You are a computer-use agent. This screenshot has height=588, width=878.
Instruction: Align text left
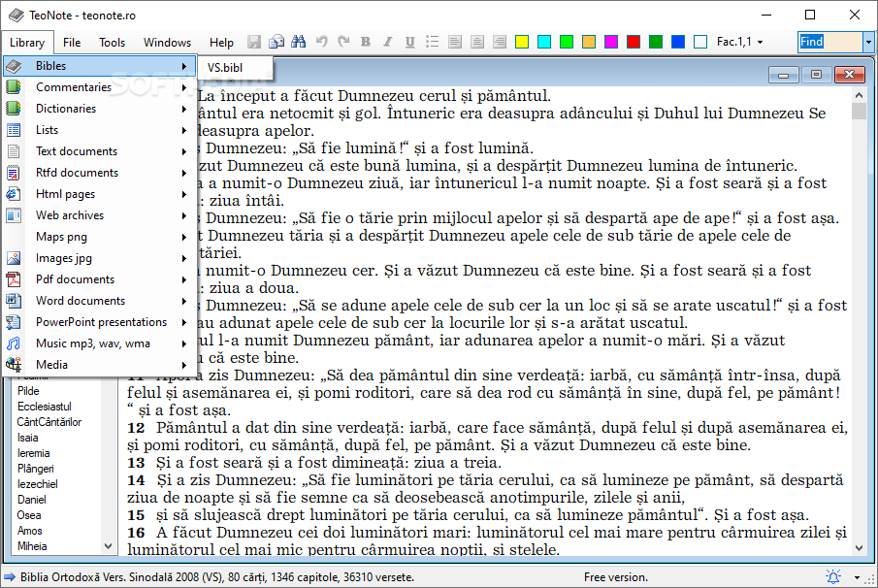pyautogui.click(x=455, y=42)
